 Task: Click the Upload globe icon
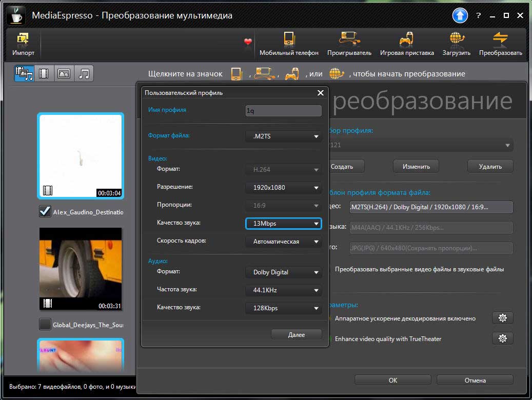pos(457,40)
